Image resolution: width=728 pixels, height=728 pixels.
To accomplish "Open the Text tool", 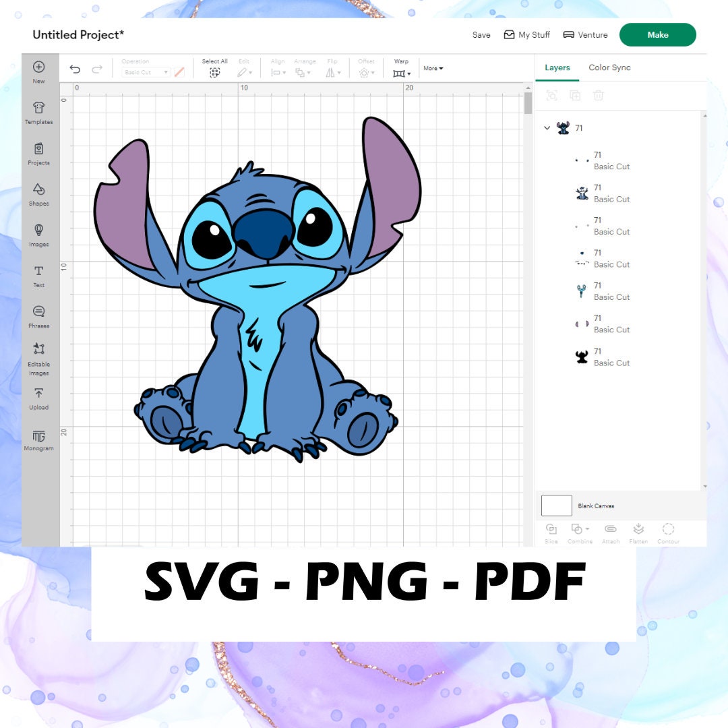I will 38,275.
